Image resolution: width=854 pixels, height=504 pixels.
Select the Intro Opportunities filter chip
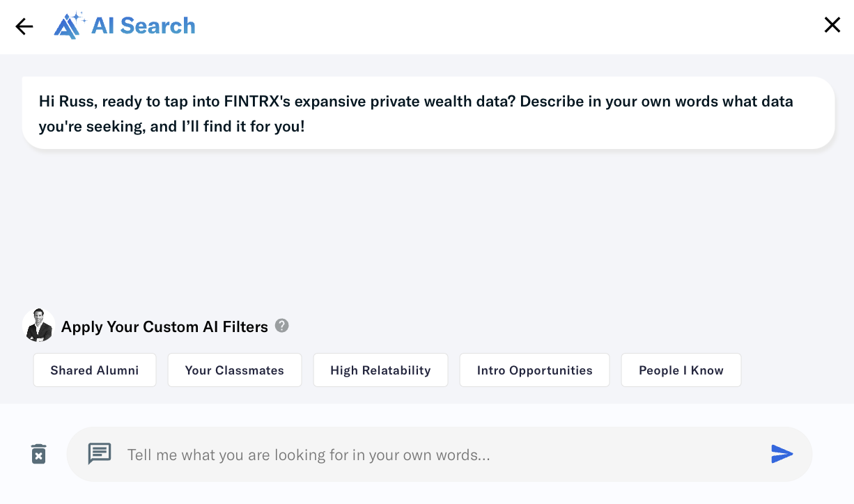[x=534, y=370]
